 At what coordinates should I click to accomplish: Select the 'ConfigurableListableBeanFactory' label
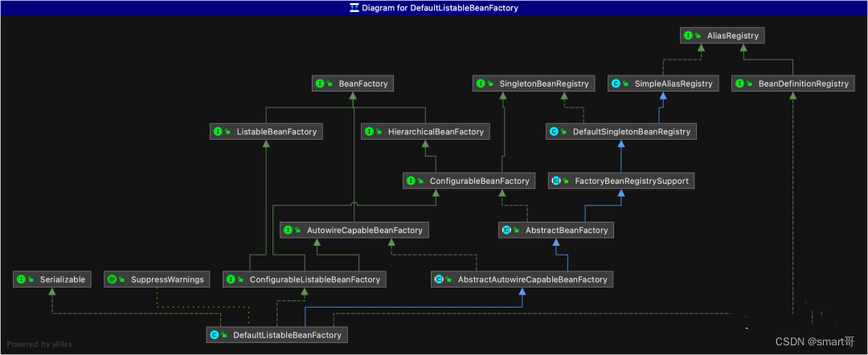pyautogui.click(x=315, y=280)
